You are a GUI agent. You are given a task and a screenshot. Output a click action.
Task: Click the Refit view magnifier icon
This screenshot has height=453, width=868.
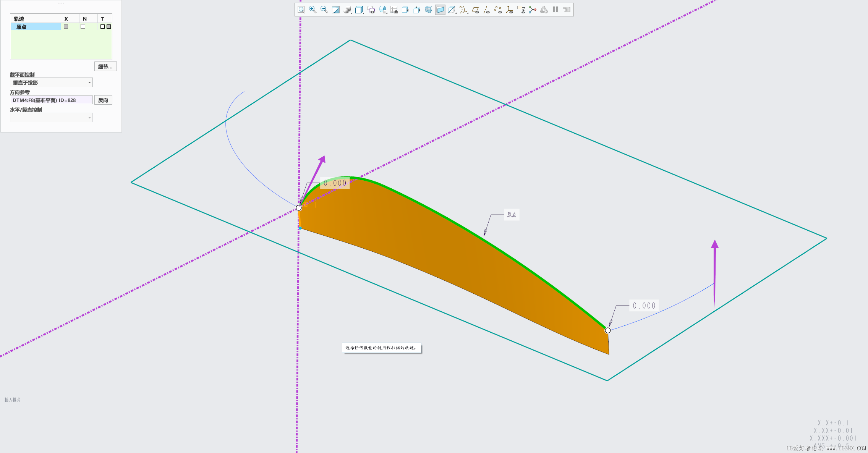tap(301, 10)
